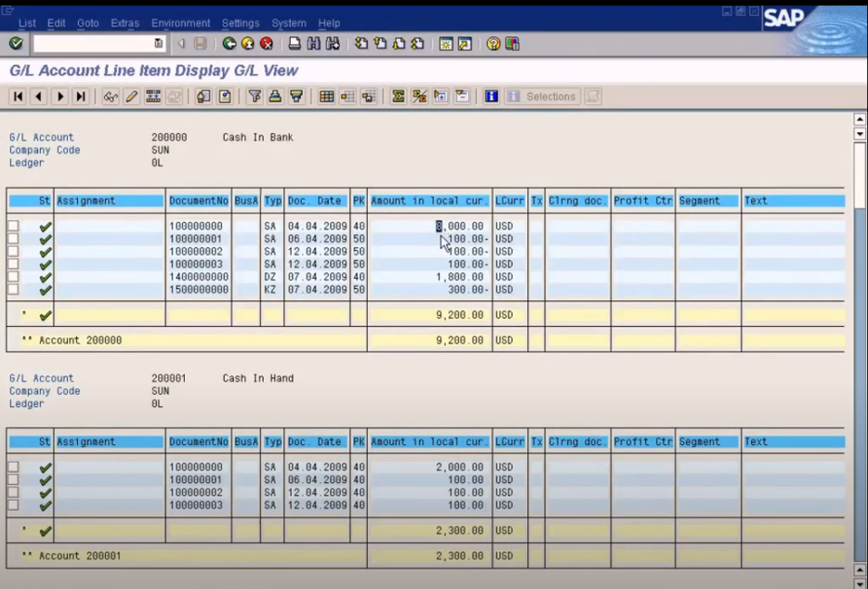Click the DZ document type cell
This screenshot has height=589, width=868.
pyautogui.click(x=272, y=277)
